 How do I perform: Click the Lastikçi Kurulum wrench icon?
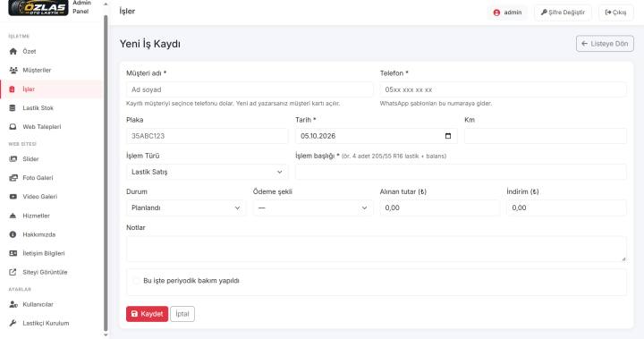coord(13,323)
